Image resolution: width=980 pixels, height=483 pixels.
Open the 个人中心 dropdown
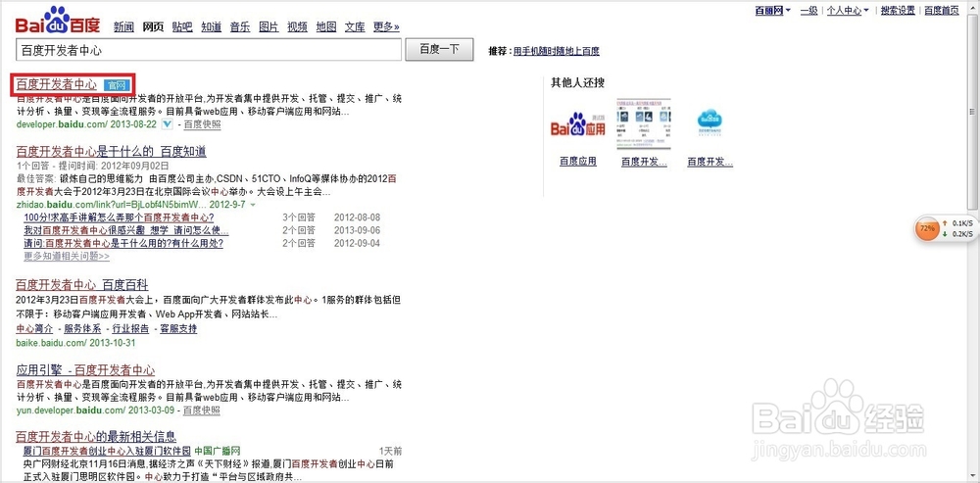pyautogui.click(x=848, y=11)
